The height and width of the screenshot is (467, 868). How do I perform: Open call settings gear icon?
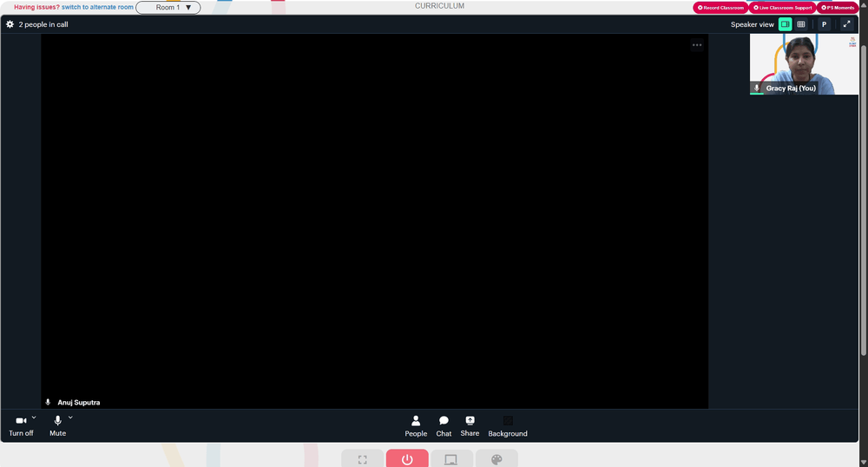tap(10, 24)
